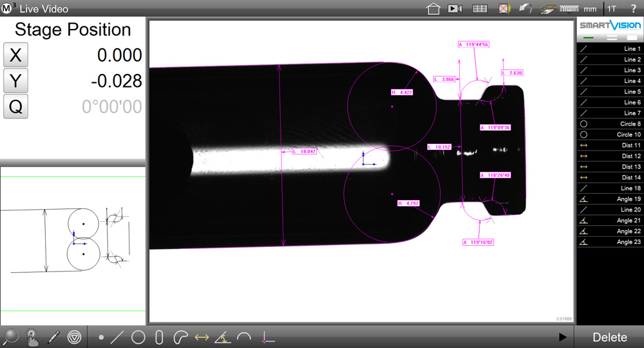
Task: Open the on-screen keyboard dropdown
Action: coord(569,9)
